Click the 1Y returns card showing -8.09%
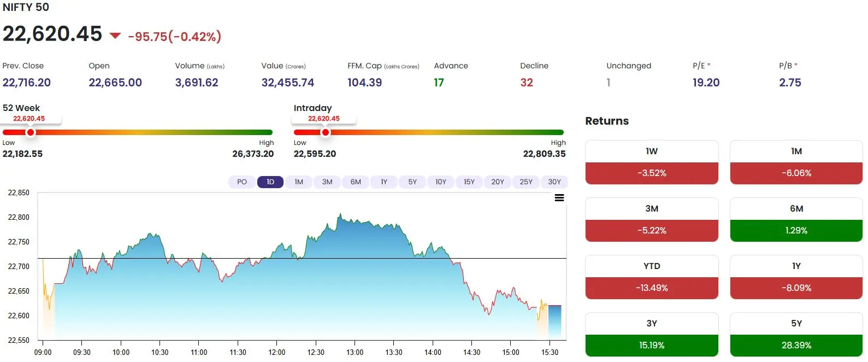 coord(796,277)
